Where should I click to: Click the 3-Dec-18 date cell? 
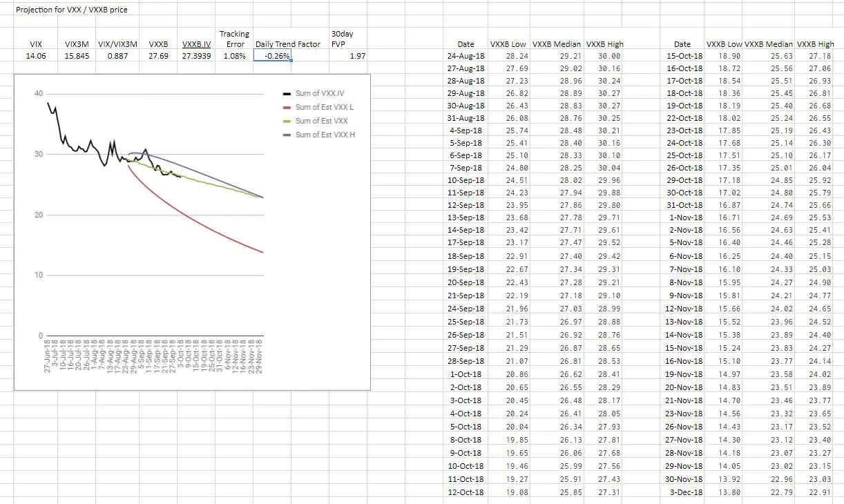coord(687,492)
